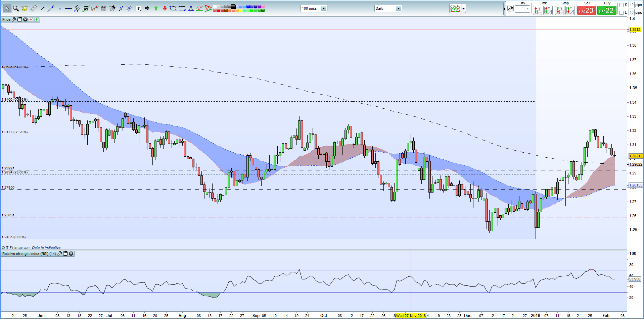This screenshot has height=319, width=644.
Task: Open the trading bar wrench settings
Action: [x=510, y=8]
